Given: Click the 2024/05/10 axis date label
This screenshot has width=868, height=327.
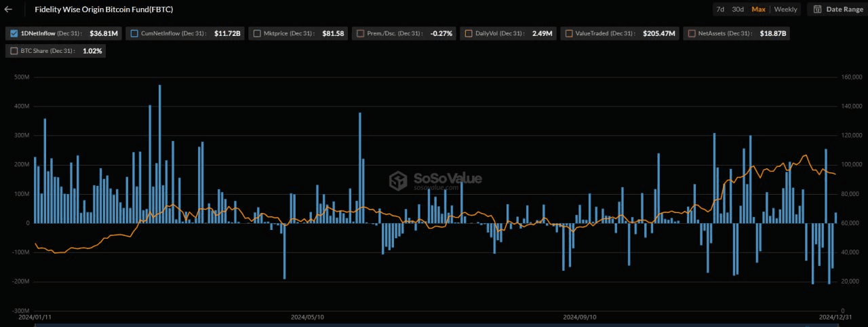Looking at the screenshot, I should pyautogui.click(x=307, y=317).
